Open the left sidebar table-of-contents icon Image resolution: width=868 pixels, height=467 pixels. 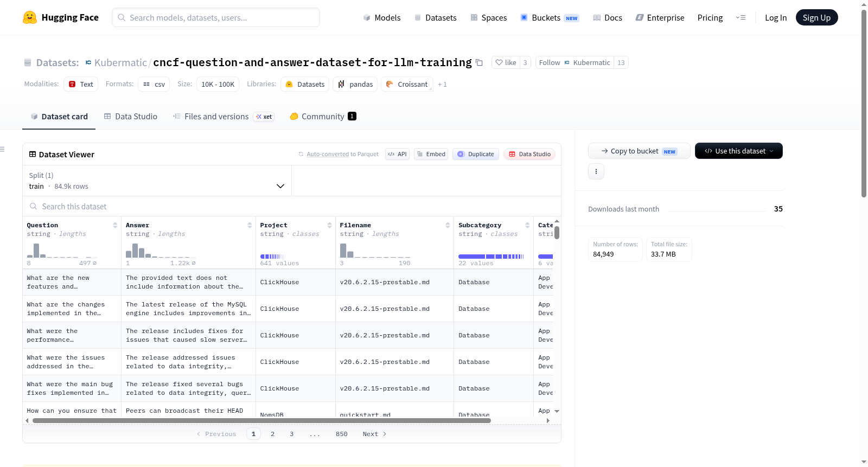(x=2, y=149)
